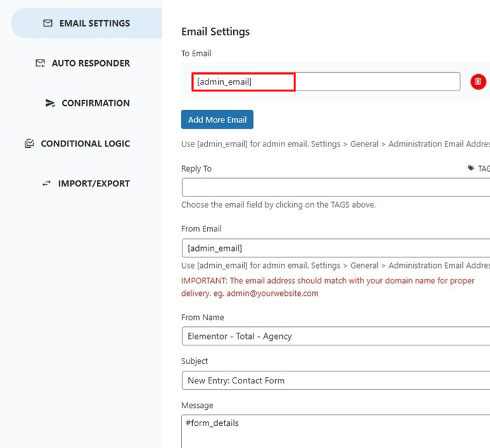
Task: Click into the Message textarea with #form_details
Action: pos(336,432)
